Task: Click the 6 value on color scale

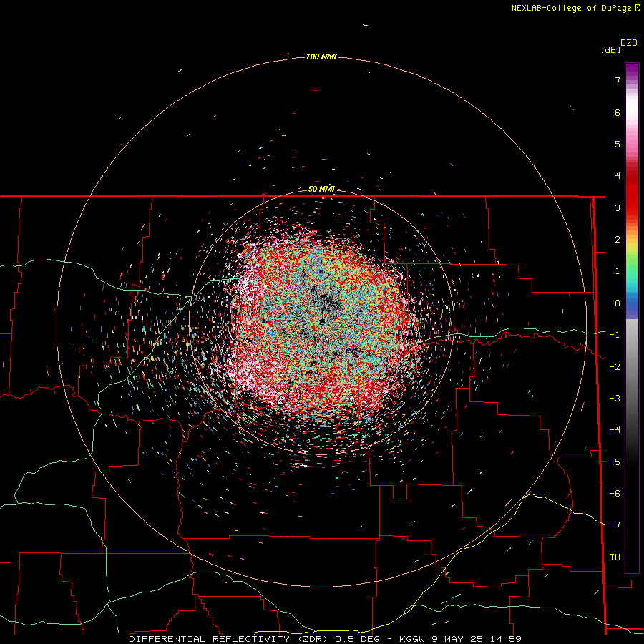Action: (618, 112)
